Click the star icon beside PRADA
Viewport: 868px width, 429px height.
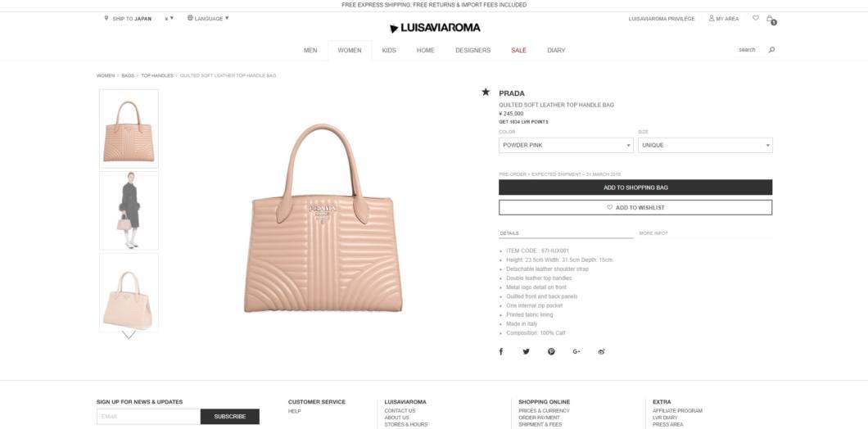point(486,92)
